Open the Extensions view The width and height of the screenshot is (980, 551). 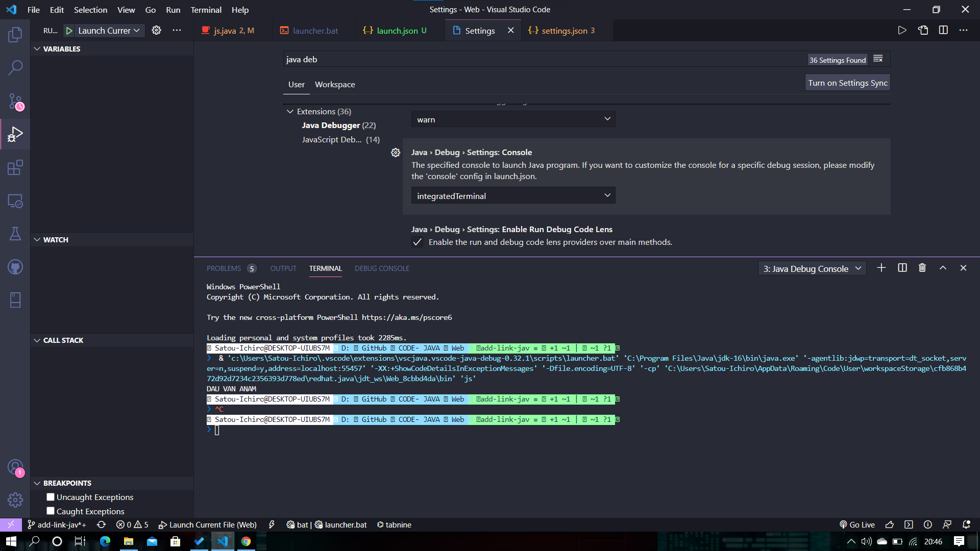point(15,168)
